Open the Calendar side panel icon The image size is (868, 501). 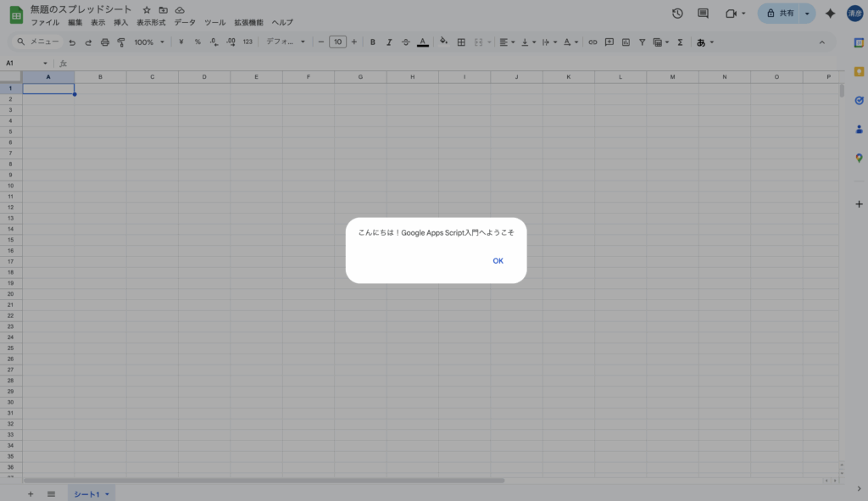tap(860, 42)
